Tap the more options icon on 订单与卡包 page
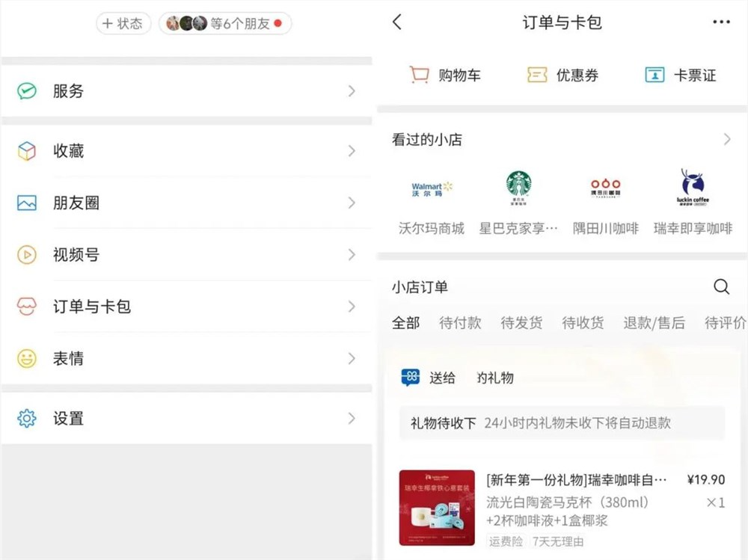The height and width of the screenshot is (560, 748). tap(720, 22)
